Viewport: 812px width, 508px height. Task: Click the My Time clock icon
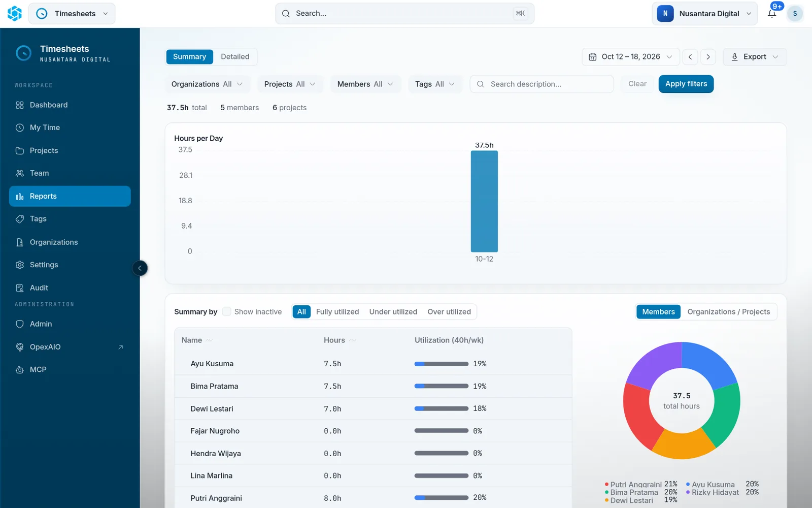click(x=20, y=128)
